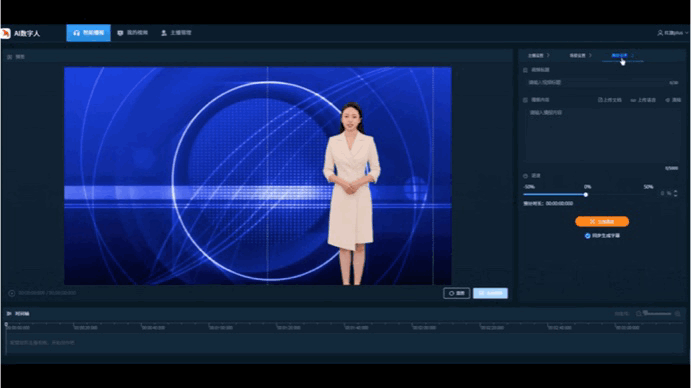Click the timeline panel header icon
The width and height of the screenshot is (691, 388).
[x=9, y=314]
